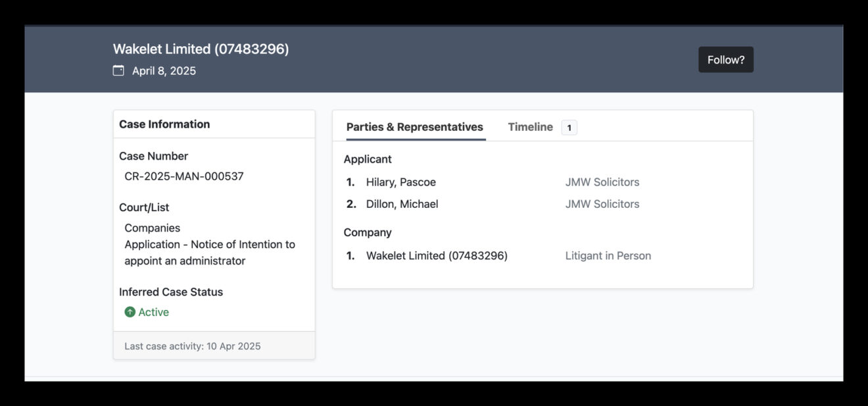The height and width of the screenshot is (406, 868).
Task: Click the Timeline count badge showing 1
Action: pos(569,128)
